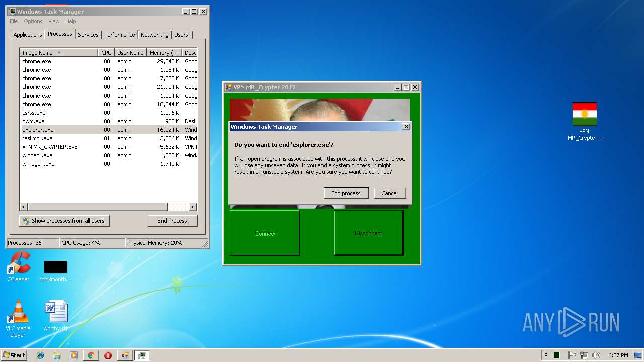Select the VPN MR_CRYPTER.EXE process row
644x362 pixels.
pyautogui.click(x=108, y=147)
